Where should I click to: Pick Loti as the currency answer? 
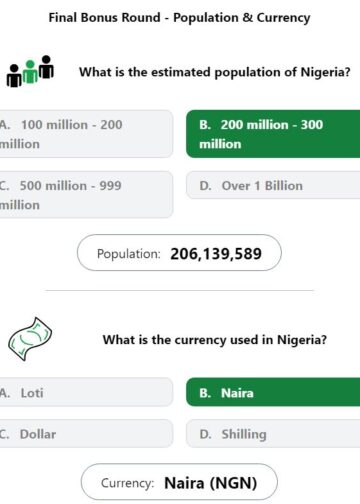(86, 392)
